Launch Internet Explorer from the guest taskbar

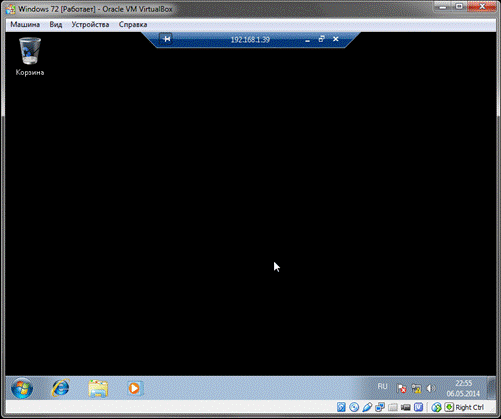point(61,388)
